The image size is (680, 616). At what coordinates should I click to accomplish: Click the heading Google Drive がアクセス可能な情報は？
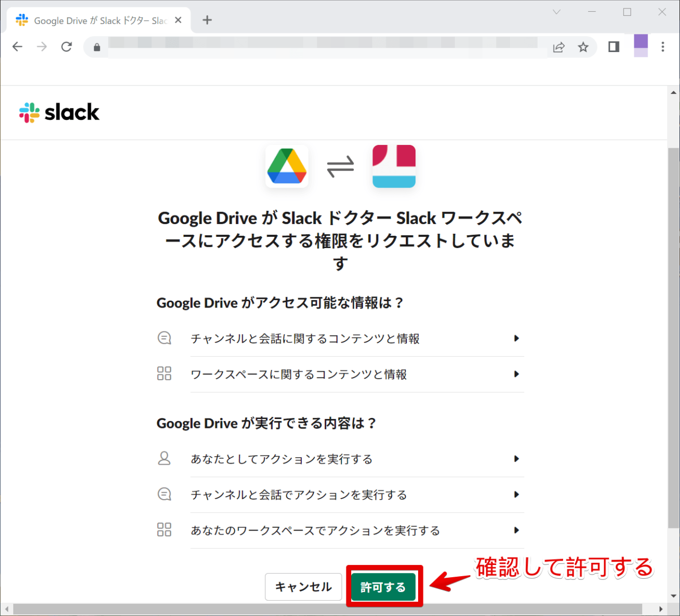[280, 303]
